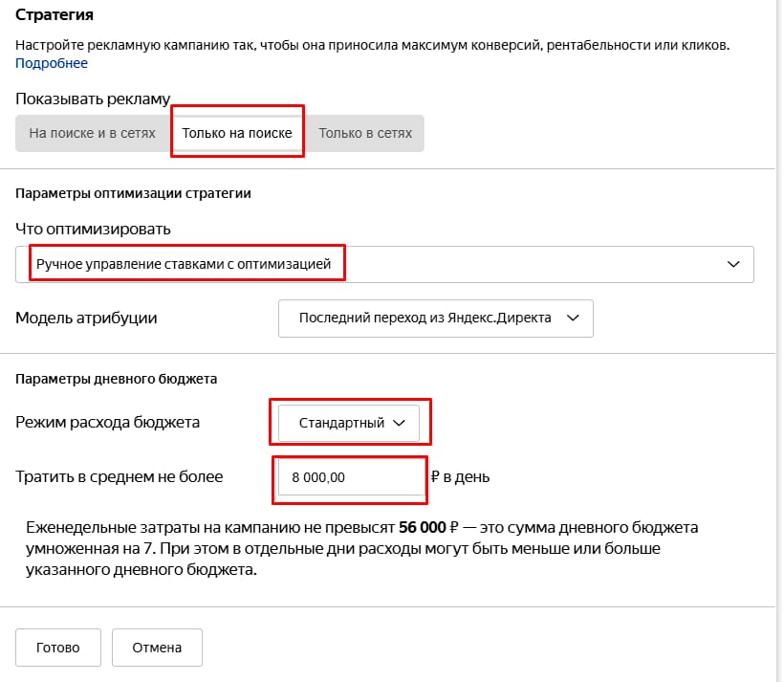
Task: Enable 'Только в сетях' ad display option
Action: pos(368,133)
